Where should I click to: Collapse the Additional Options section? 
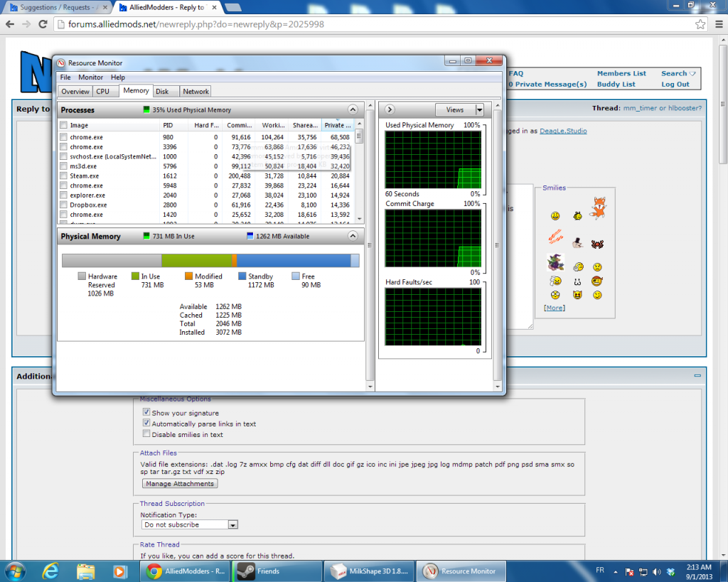pyautogui.click(x=697, y=375)
